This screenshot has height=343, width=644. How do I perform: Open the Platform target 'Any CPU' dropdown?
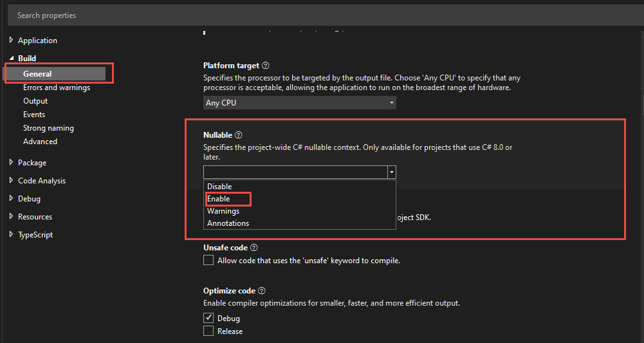point(299,103)
